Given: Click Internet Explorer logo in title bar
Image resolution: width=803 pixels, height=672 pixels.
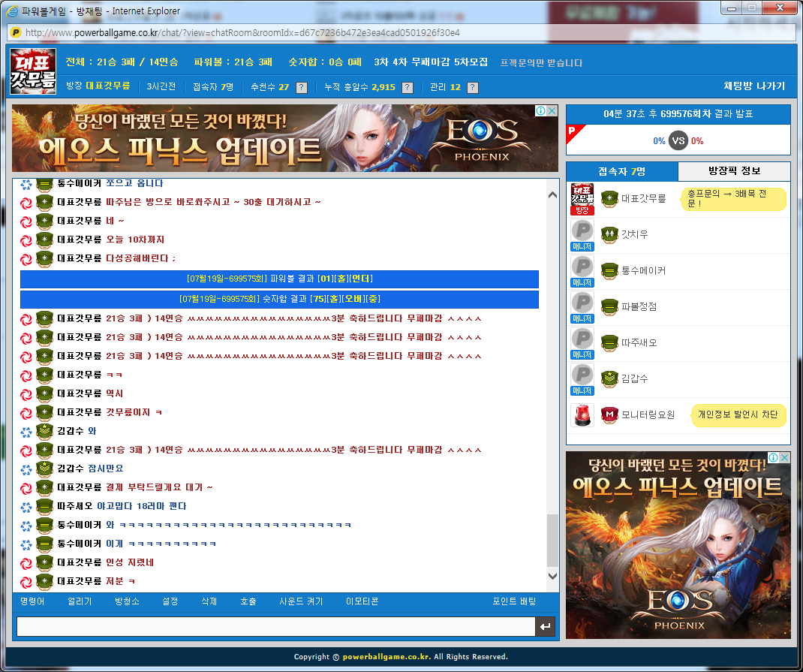Looking at the screenshot, I should [x=11, y=11].
